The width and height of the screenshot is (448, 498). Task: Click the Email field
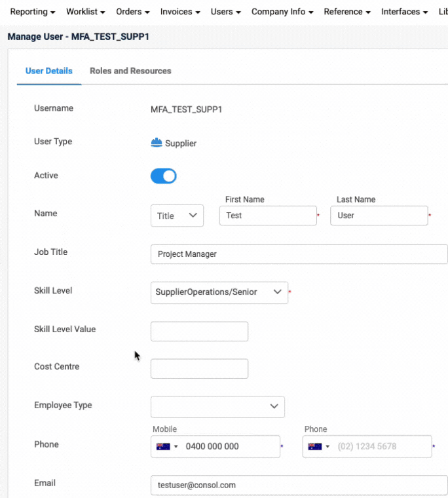299,485
